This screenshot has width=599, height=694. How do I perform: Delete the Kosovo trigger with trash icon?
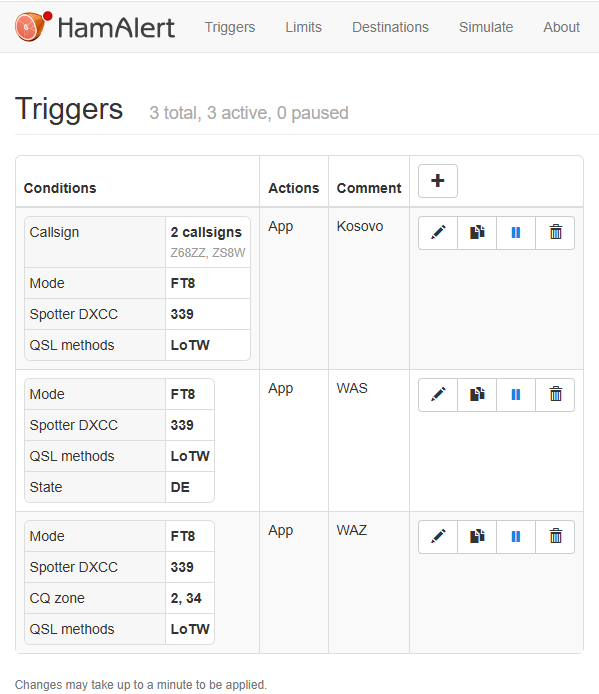[x=555, y=233]
